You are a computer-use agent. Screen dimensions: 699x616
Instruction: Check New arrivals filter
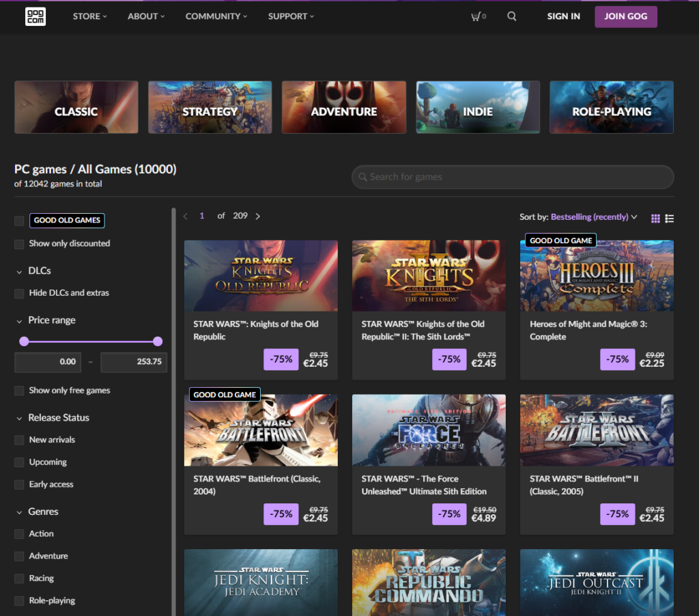(x=19, y=440)
